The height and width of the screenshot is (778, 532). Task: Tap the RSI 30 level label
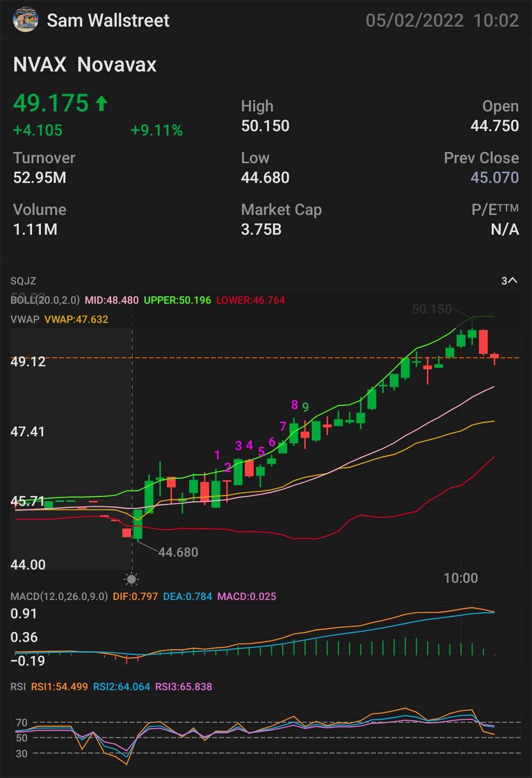coord(22,753)
